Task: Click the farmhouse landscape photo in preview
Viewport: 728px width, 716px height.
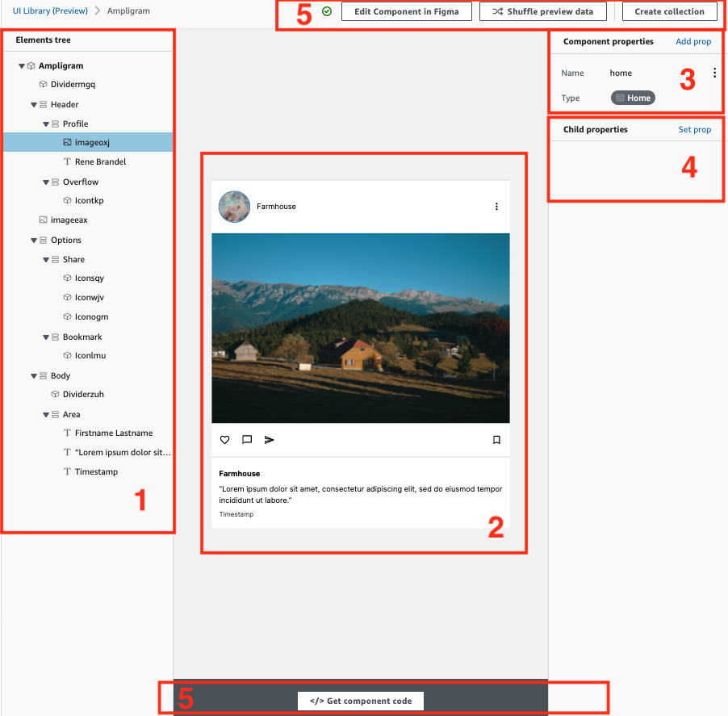Action: pos(360,328)
